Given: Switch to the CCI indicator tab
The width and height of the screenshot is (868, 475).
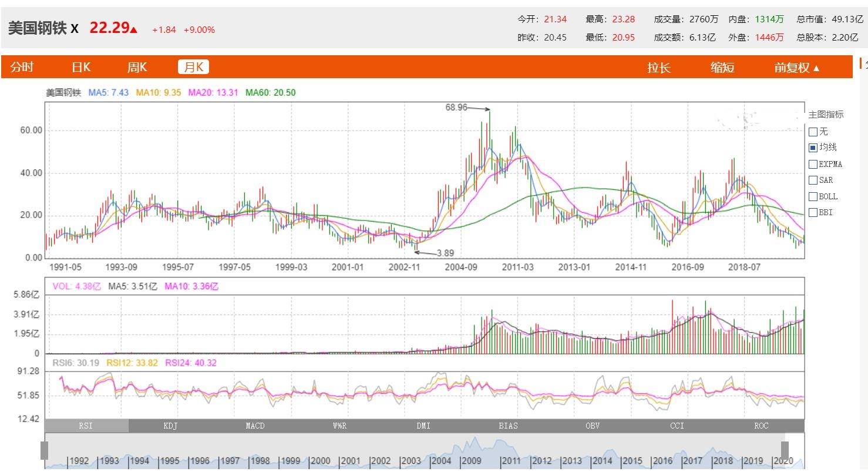Looking at the screenshot, I should [x=677, y=426].
